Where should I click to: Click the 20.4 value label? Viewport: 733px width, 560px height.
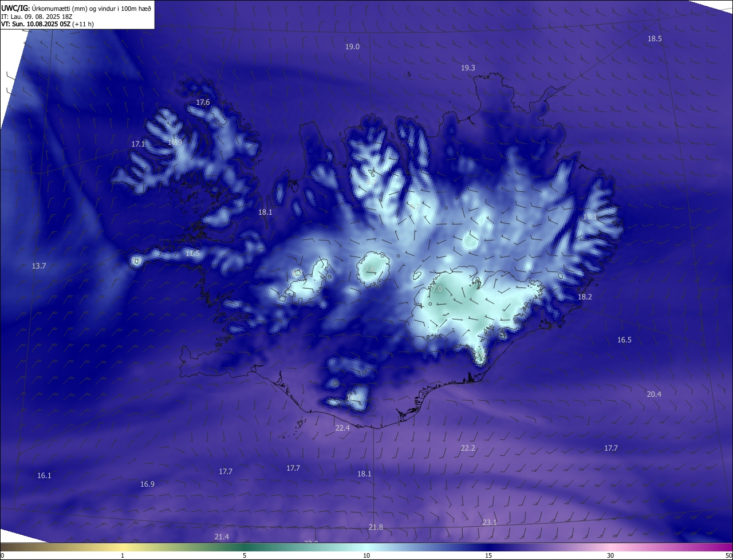click(x=654, y=395)
